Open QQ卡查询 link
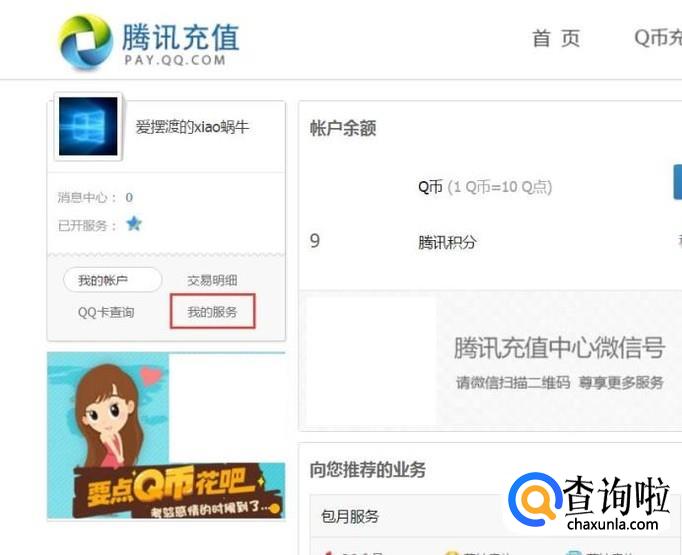 pos(106,312)
